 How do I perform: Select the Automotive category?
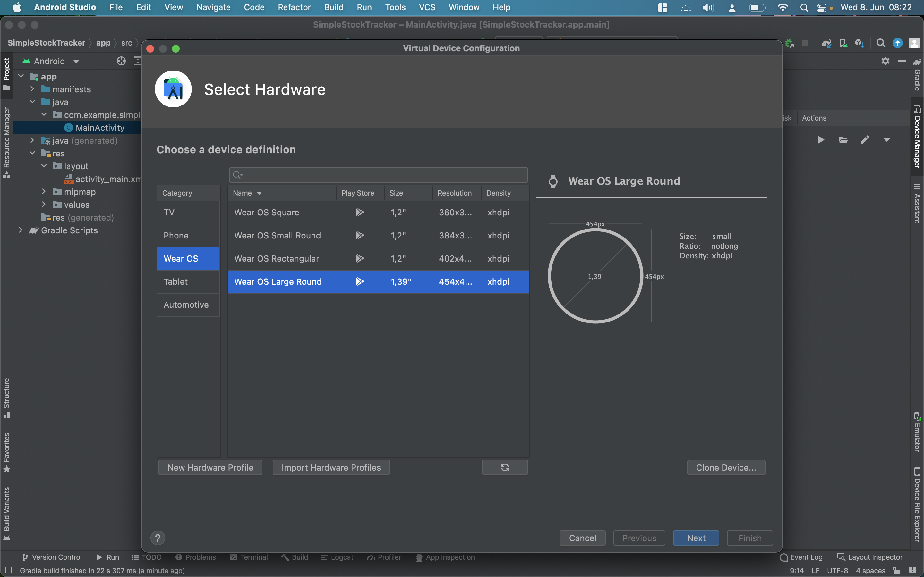click(186, 305)
